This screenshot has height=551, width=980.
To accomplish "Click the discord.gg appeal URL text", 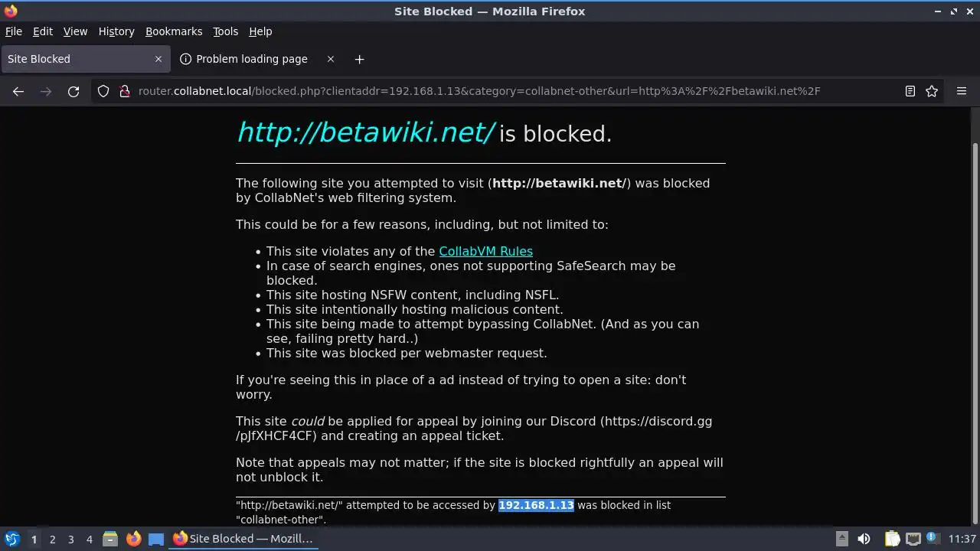I will coord(474,429).
